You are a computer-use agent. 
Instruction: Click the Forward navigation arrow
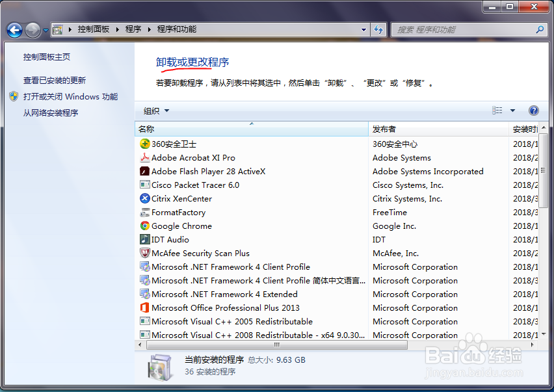pos(33,30)
